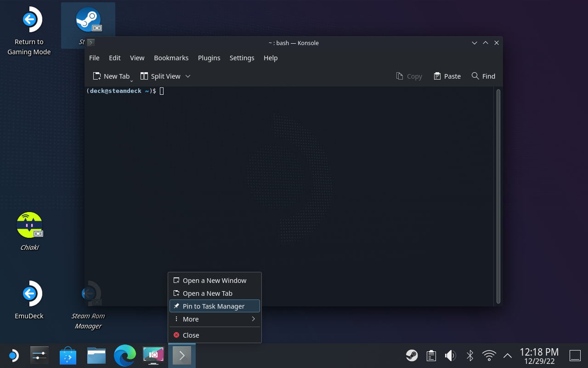Open Dolphin file manager in taskbar
The height and width of the screenshot is (368, 588).
(x=96, y=356)
